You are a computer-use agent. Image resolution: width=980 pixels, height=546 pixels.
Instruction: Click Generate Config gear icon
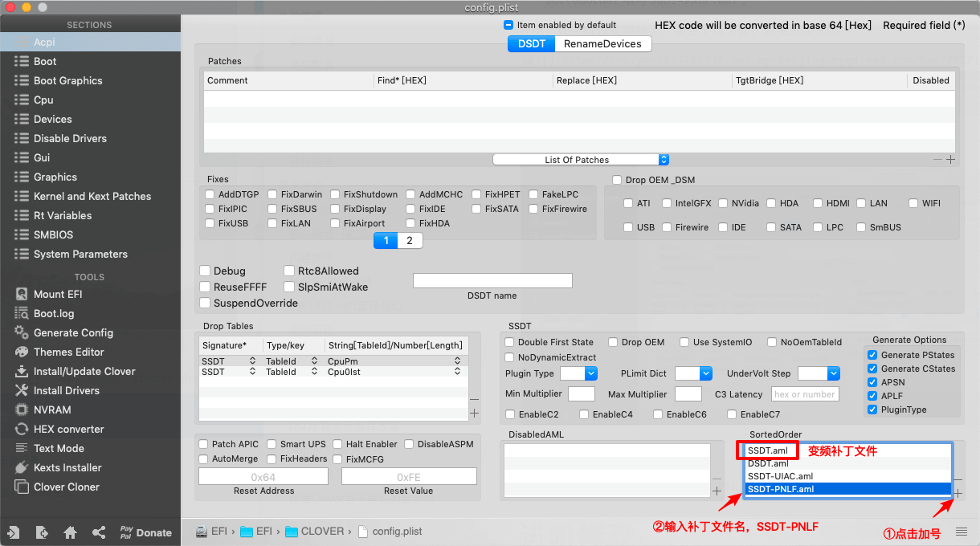[21, 332]
